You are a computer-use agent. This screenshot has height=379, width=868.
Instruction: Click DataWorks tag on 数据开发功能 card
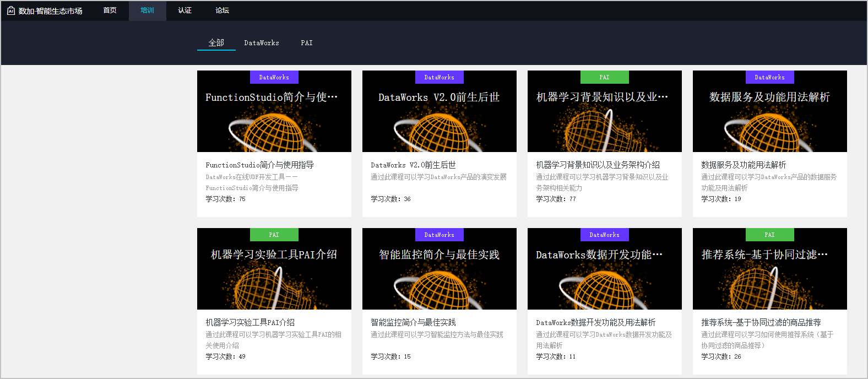click(x=605, y=235)
